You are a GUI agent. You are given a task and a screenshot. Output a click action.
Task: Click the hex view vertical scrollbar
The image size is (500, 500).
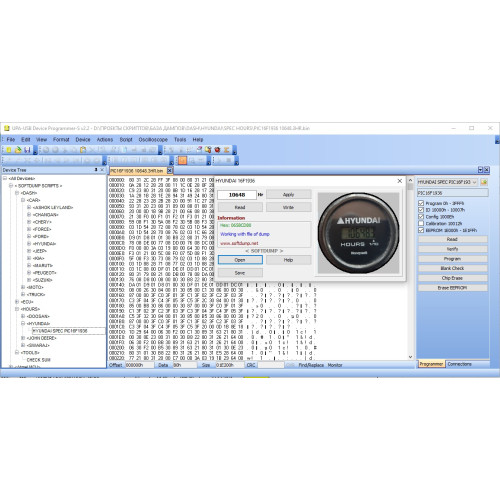click(x=410, y=268)
